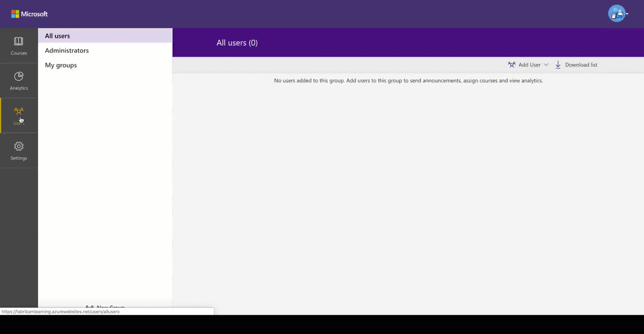Select All users in the navigation
Viewport: 644px width, 334px height.
(57, 36)
